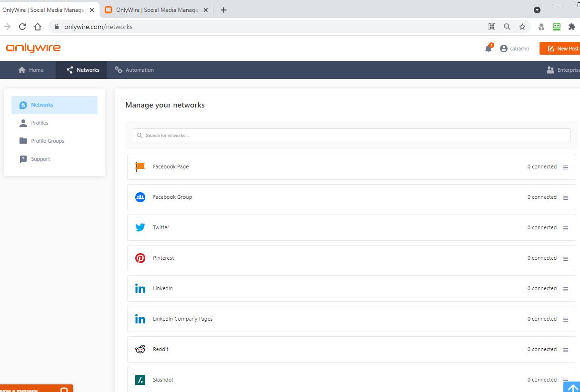The height and width of the screenshot is (392, 580).
Task: Click the scroll-to-top arrow button
Action: 572,387
